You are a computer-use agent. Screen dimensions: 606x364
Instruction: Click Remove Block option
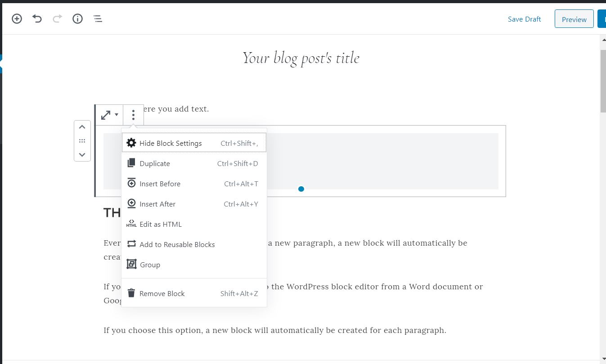coord(194,293)
